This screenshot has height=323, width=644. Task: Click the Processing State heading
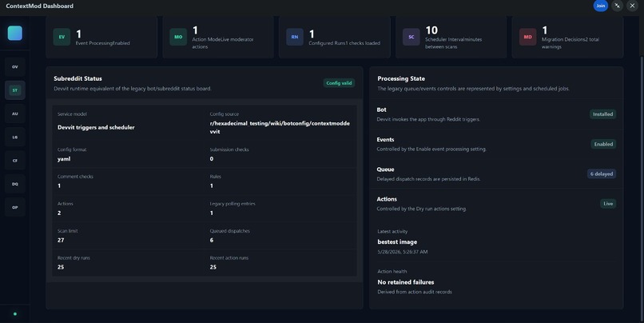pyautogui.click(x=401, y=78)
